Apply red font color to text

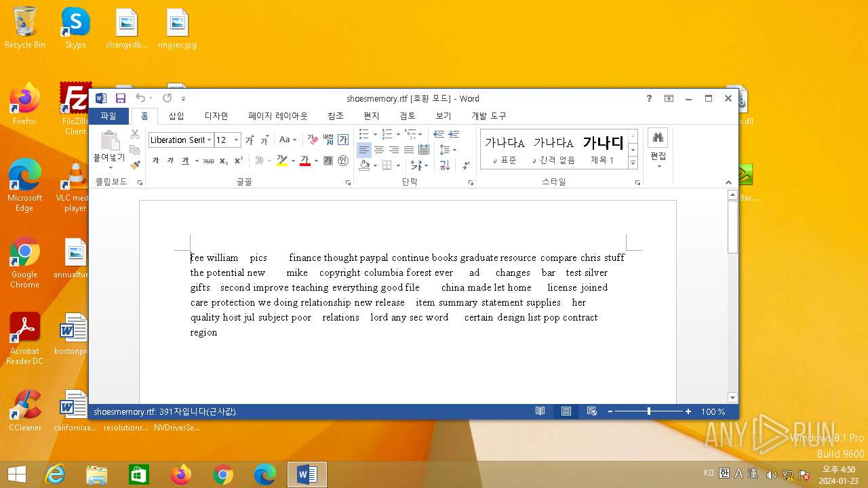tap(305, 161)
